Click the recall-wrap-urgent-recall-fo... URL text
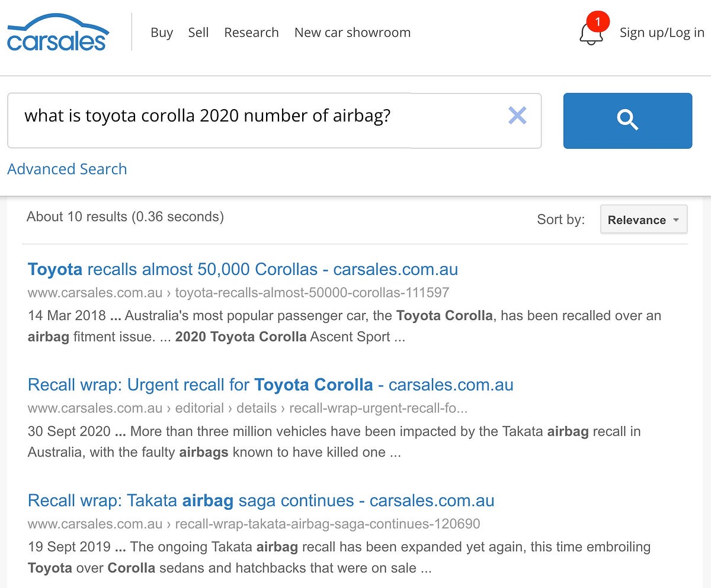The width and height of the screenshot is (711, 588). pos(379,408)
